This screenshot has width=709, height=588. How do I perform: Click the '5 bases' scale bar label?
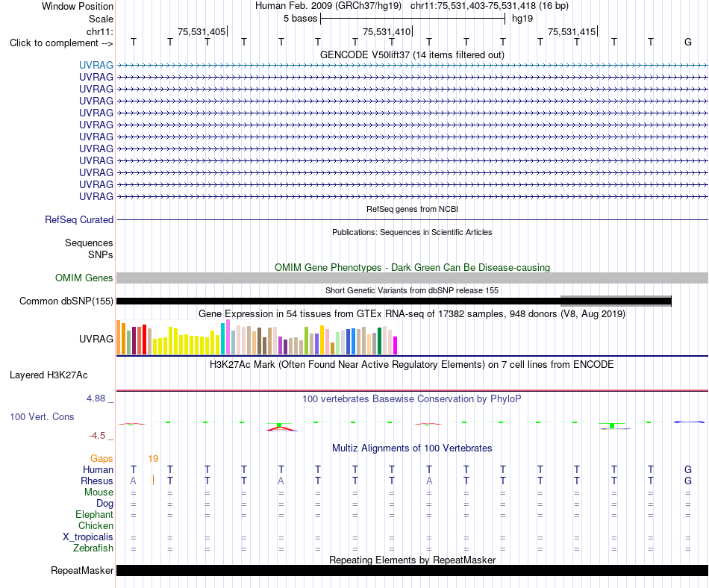click(x=300, y=19)
